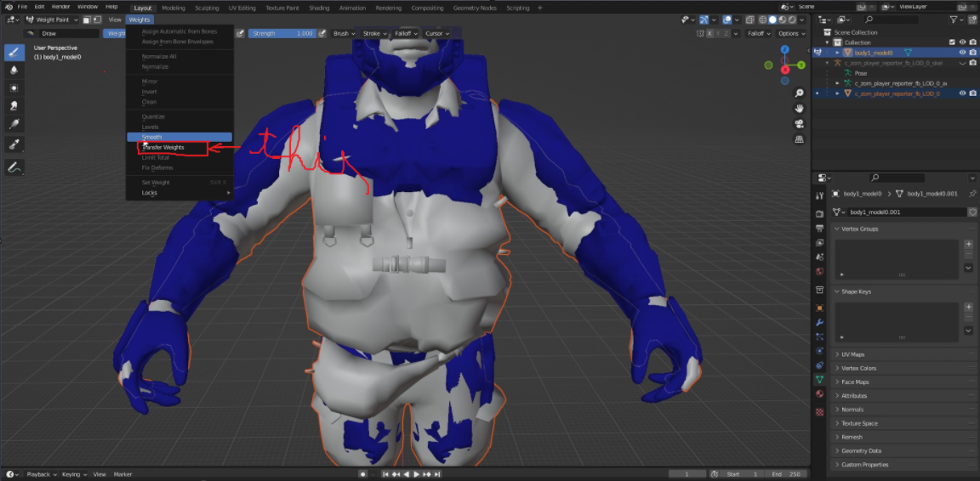Image resolution: width=980 pixels, height=481 pixels.
Task: Switch orthographic perspective grid gizmo
Action: (x=799, y=139)
